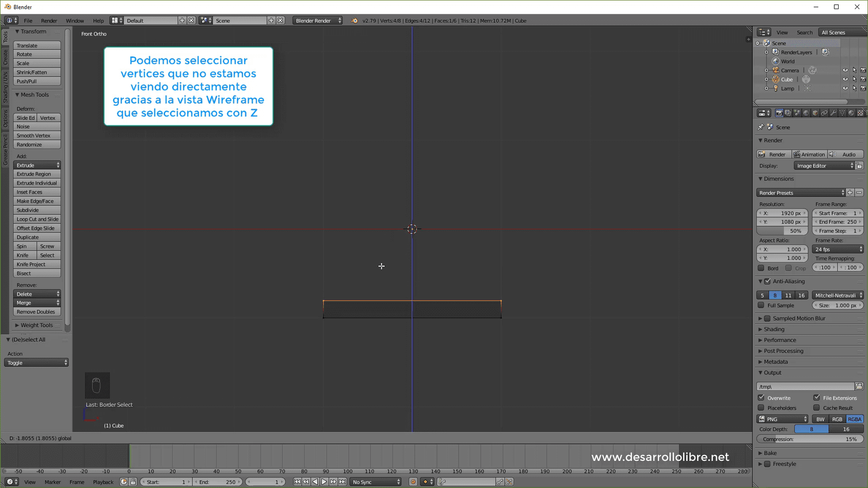Toggle Lamp visibility eye in outliner

pyautogui.click(x=845, y=88)
